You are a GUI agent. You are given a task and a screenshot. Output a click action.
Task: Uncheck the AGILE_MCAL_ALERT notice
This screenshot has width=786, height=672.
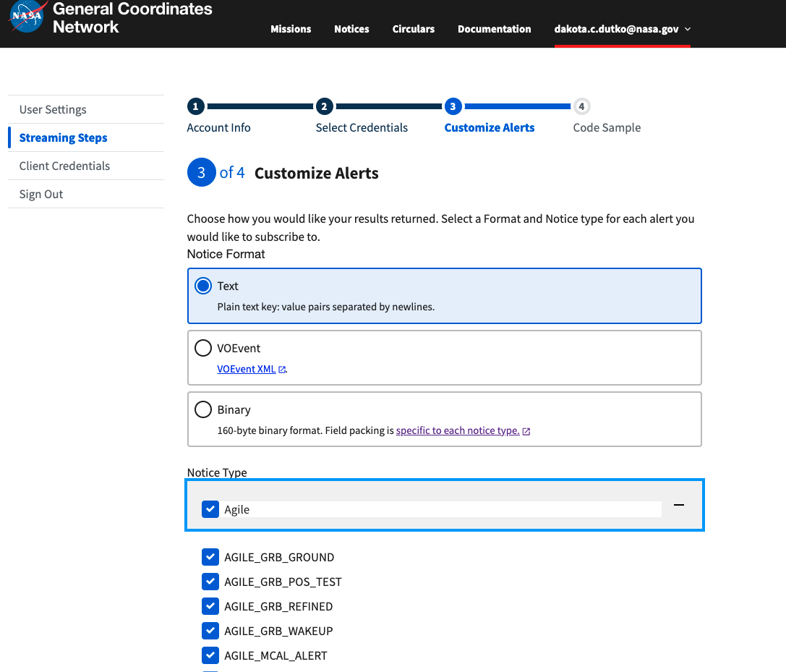(210, 655)
